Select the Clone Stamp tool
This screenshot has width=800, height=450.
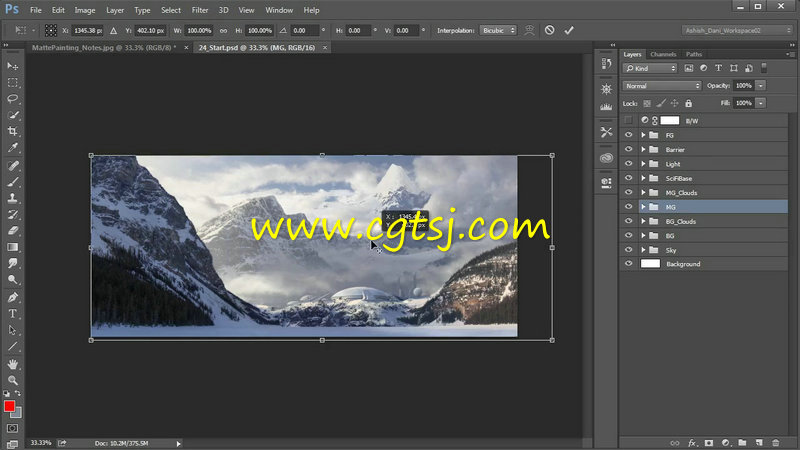[x=13, y=198]
